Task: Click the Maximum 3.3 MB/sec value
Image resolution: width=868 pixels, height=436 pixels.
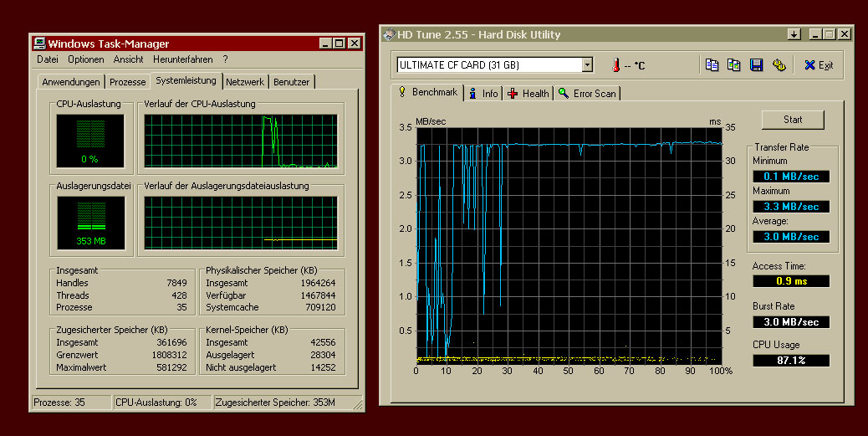Action: 791,206
